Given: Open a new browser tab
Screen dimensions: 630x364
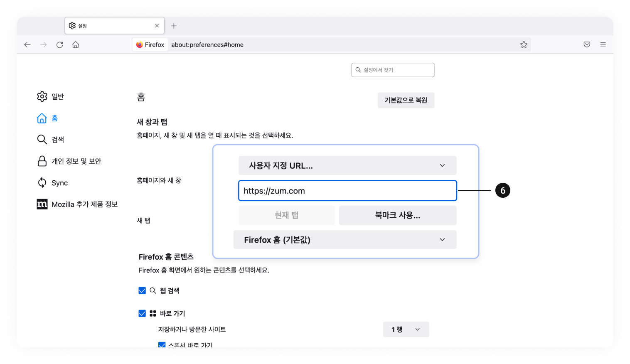Looking at the screenshot, I should click(x=174, y=25).
